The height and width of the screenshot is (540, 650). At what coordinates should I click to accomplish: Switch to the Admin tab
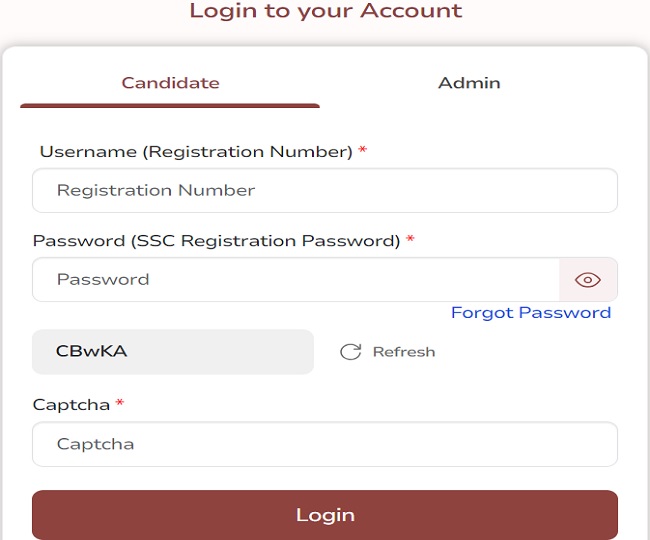pos(469,83)
